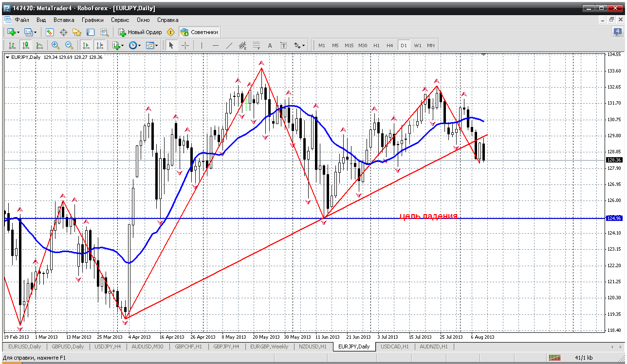Switch to M5 timeframe

[335, 45]
